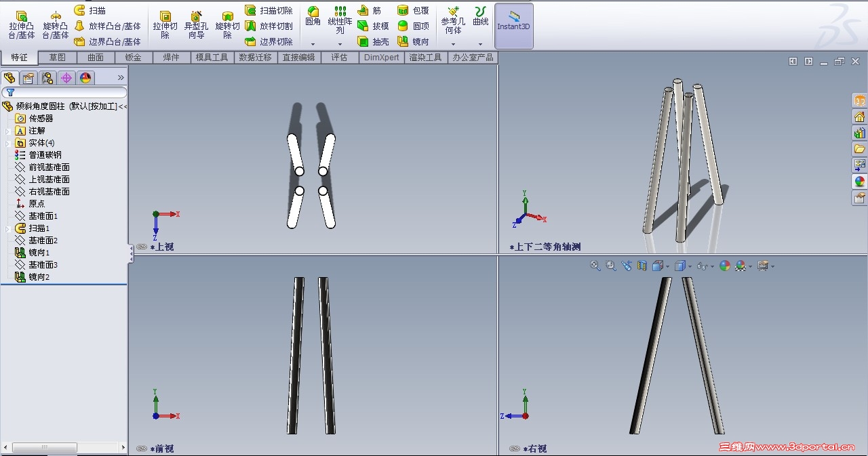Switch to the 焊件 weldments tab
Viewport: 868px width, 456px height.
pyautogui.click(x=172, y=58)
